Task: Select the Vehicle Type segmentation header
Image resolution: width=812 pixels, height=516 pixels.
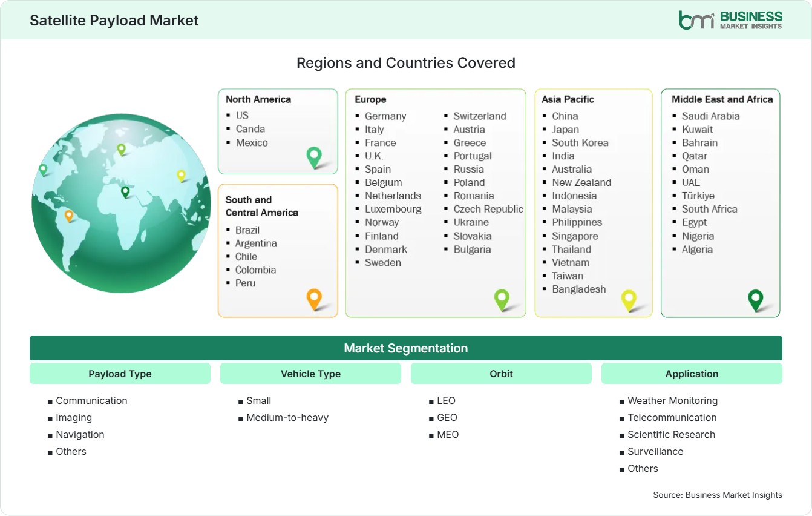Action: coord(310,374)
